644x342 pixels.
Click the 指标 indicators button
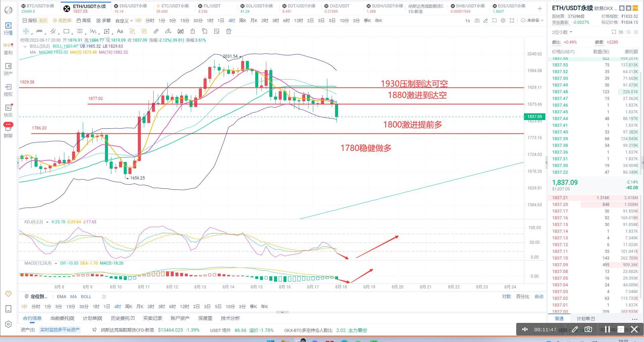pos(30,20)
